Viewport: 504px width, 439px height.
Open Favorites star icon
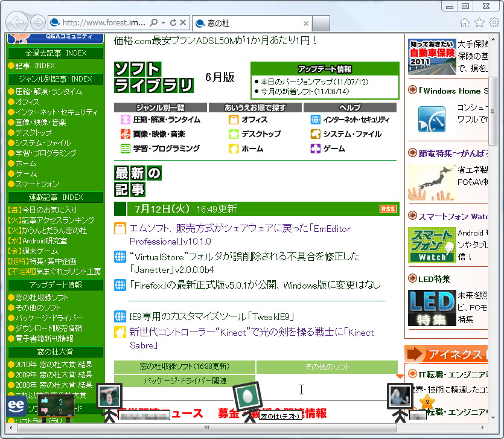tap(480, 22)
